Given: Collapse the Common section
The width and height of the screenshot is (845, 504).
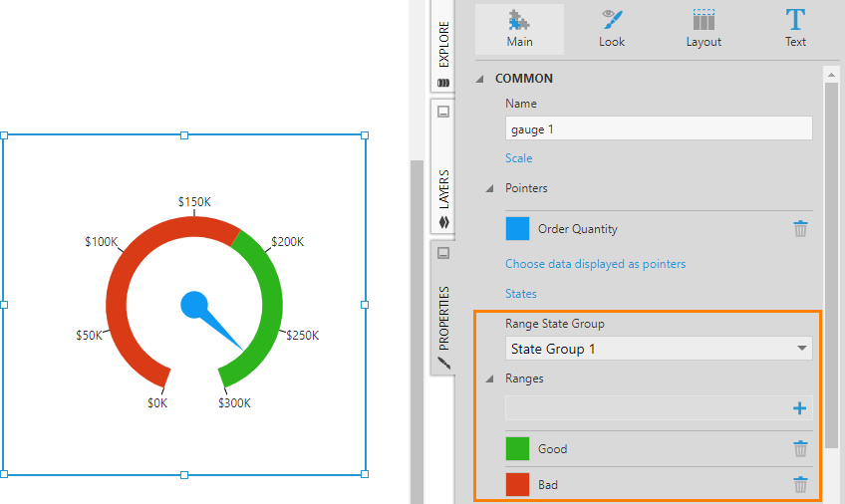Looking at the screenshot, I should point(480,79).
